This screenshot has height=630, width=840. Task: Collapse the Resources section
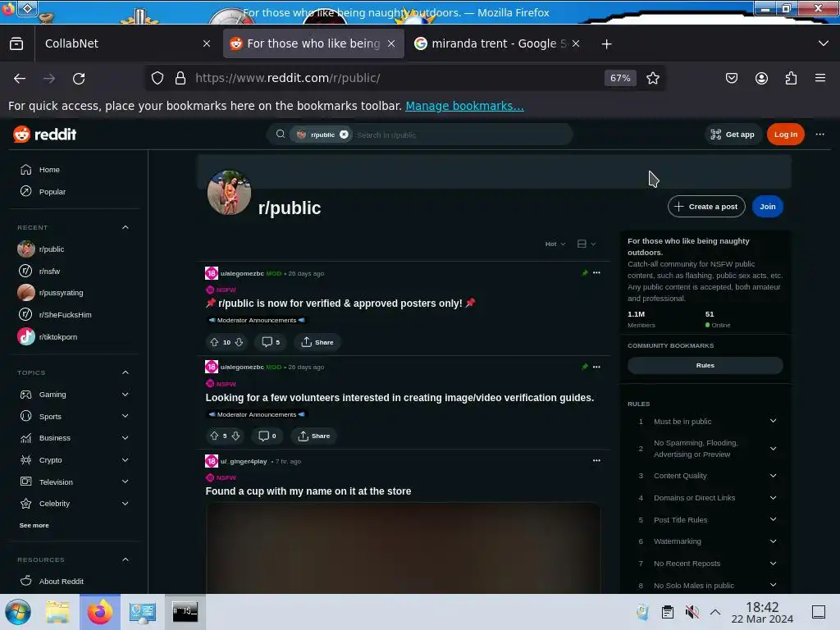pyautogui.click(x=126, y=559)
